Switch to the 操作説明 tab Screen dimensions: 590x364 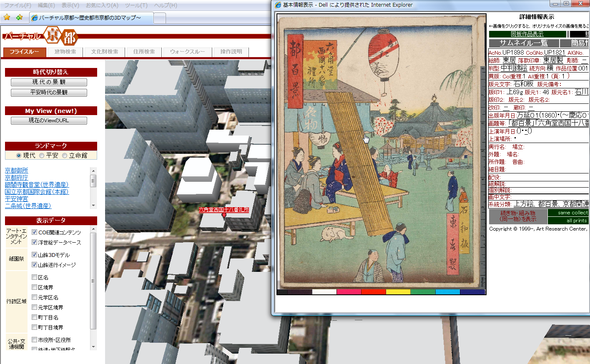coord(231,52)
